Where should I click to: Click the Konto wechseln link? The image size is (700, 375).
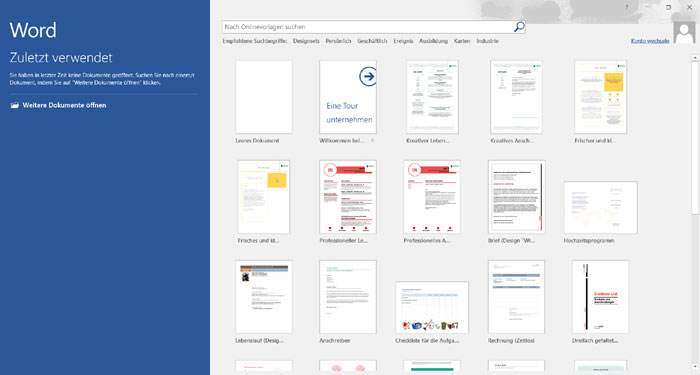click(650, 41)
